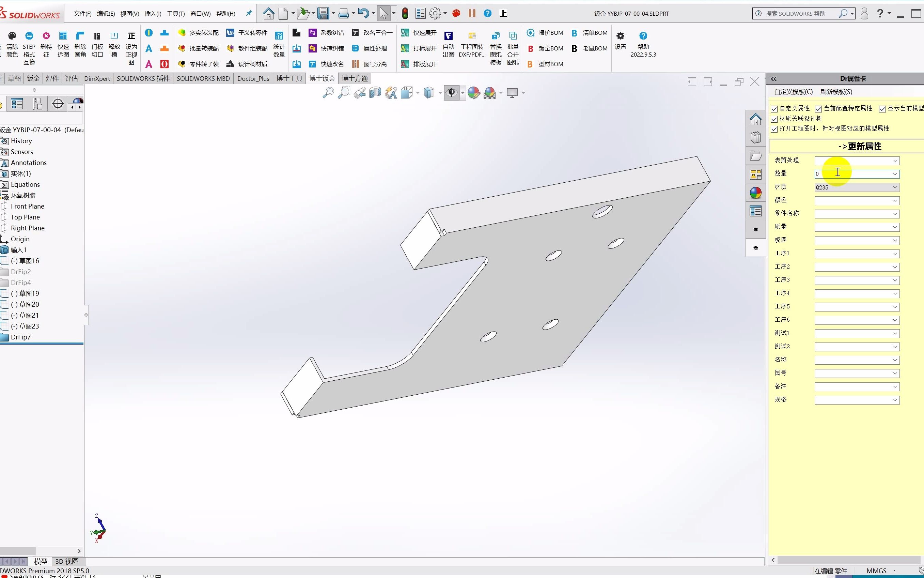This screenshot has height=578, width=924.
Task: Open the 设置 gear icon
Action: [620, 36]
